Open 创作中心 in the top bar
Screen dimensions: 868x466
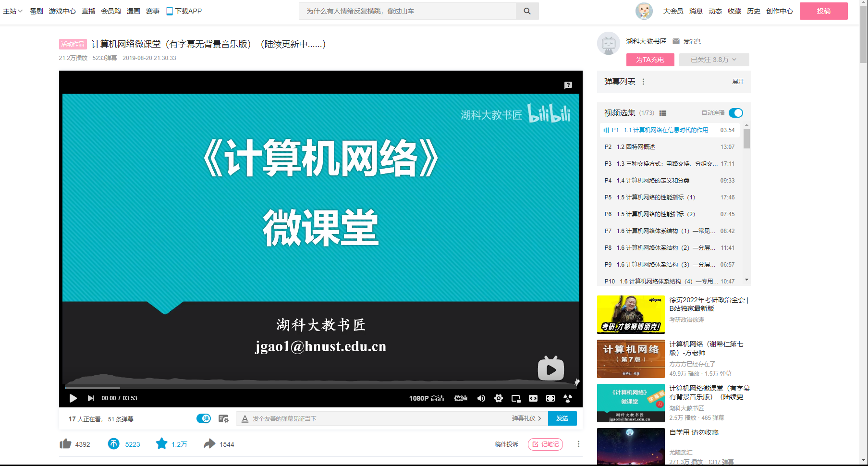780,11
